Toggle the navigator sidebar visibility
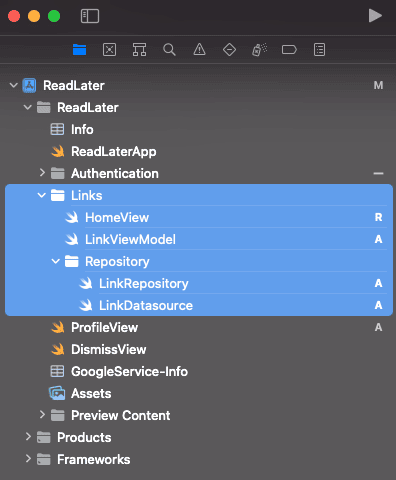The width and height of the screenshot is (396, 480). 90,16
